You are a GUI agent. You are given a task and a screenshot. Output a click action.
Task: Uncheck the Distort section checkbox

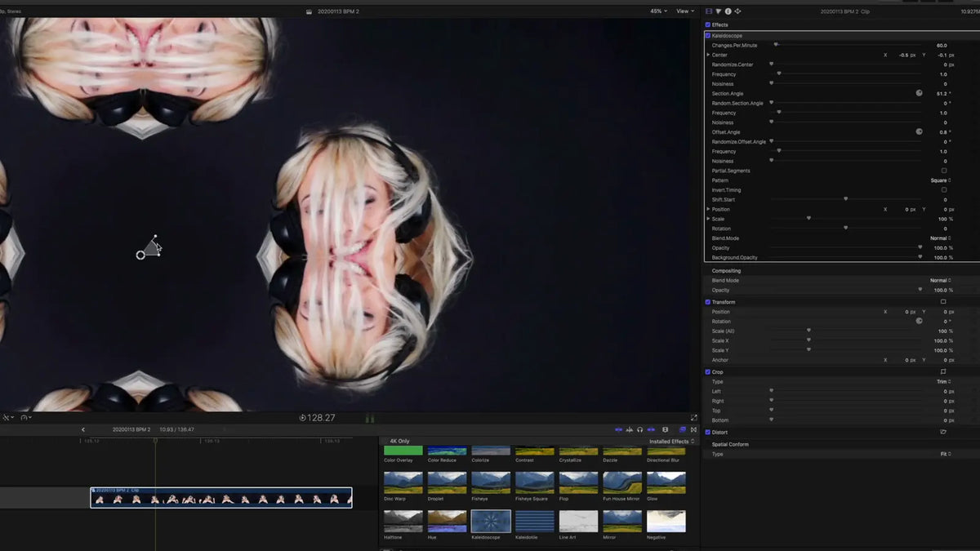coord(708,432)
